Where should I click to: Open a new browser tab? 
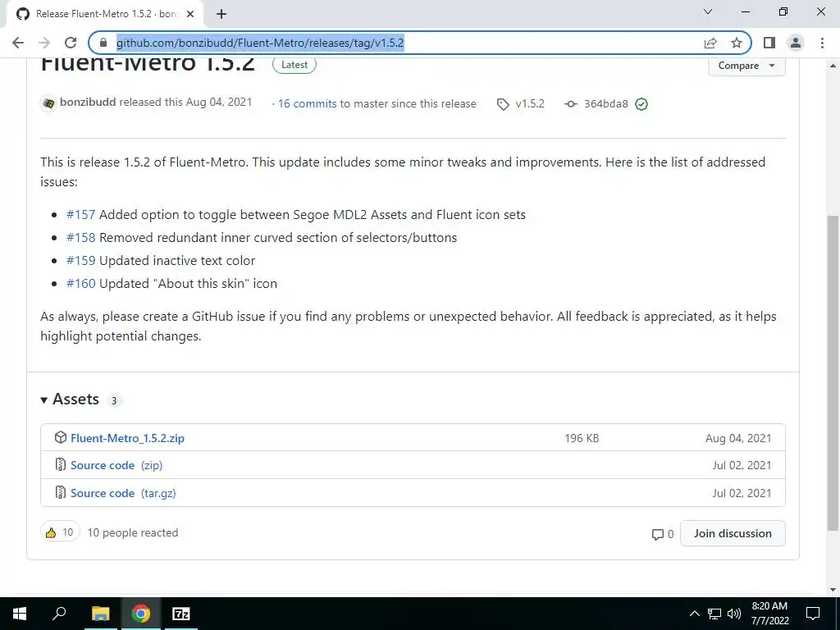(221, 14)
